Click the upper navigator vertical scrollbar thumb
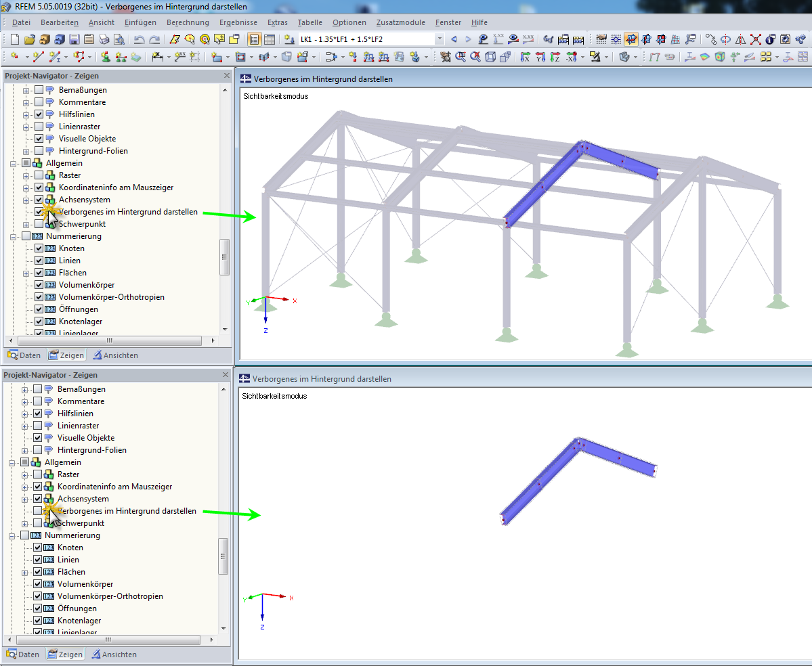The image size is (812, 666). [x=224, y=257]
